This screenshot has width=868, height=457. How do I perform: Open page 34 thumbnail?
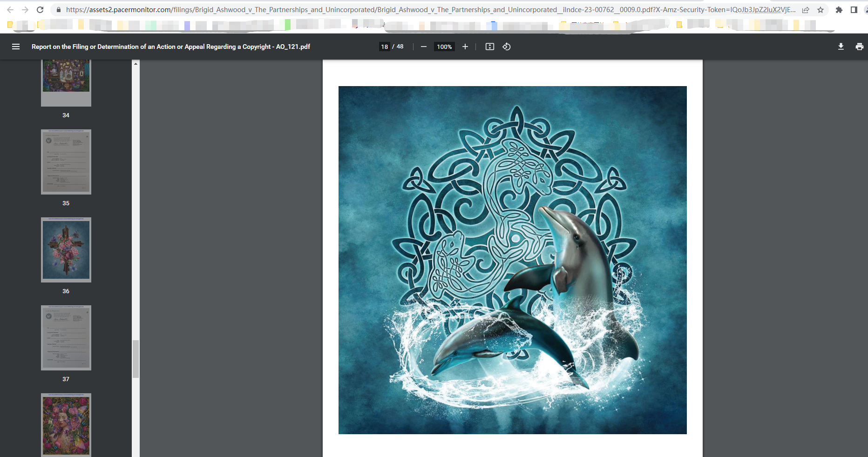pos(66,83)
